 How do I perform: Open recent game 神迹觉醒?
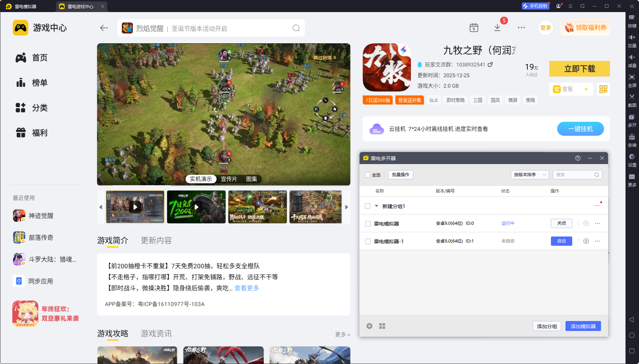point(33,216)
